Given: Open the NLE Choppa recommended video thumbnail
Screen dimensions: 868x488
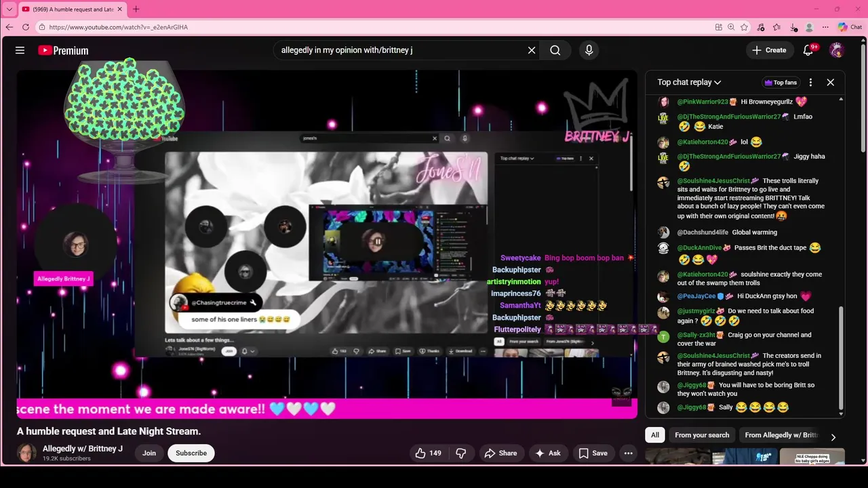Looking at the screenshot, I should [812, 457].
